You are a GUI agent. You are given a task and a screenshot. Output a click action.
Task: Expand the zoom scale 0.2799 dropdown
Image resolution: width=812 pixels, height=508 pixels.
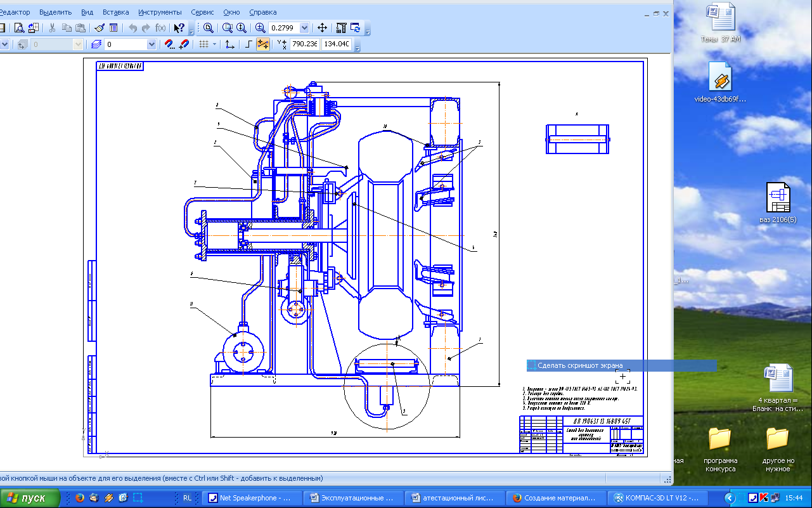304,28
